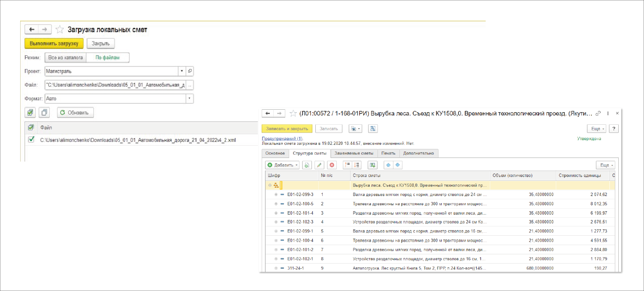
Task: Click 'Выполнить загрузку' button
Action: coord(54,43)
